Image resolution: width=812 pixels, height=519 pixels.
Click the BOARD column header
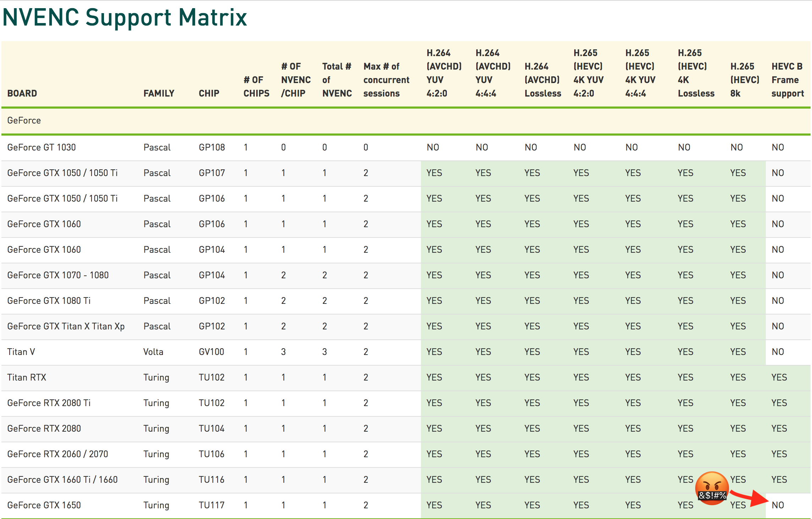(x=22, y=93)
